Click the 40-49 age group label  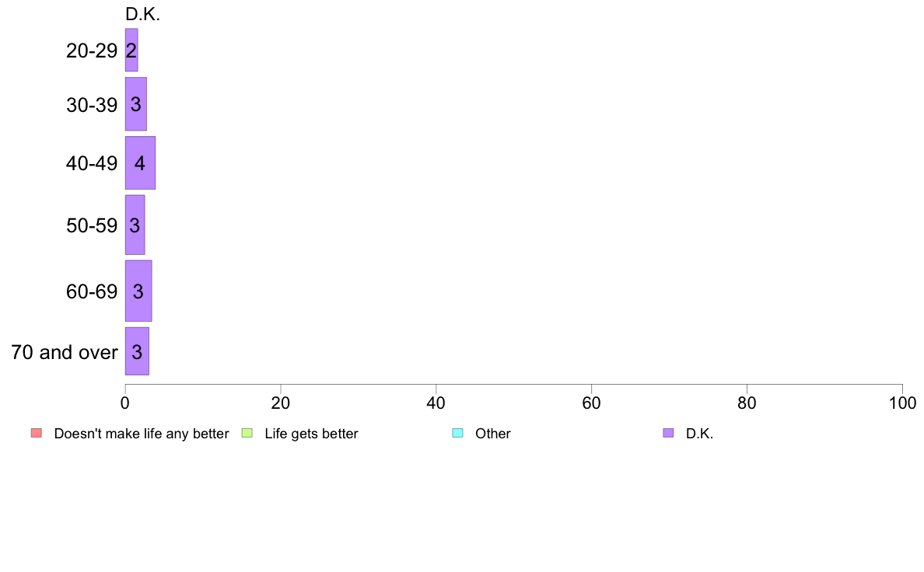pyautogui.click(x=92, y=163)
